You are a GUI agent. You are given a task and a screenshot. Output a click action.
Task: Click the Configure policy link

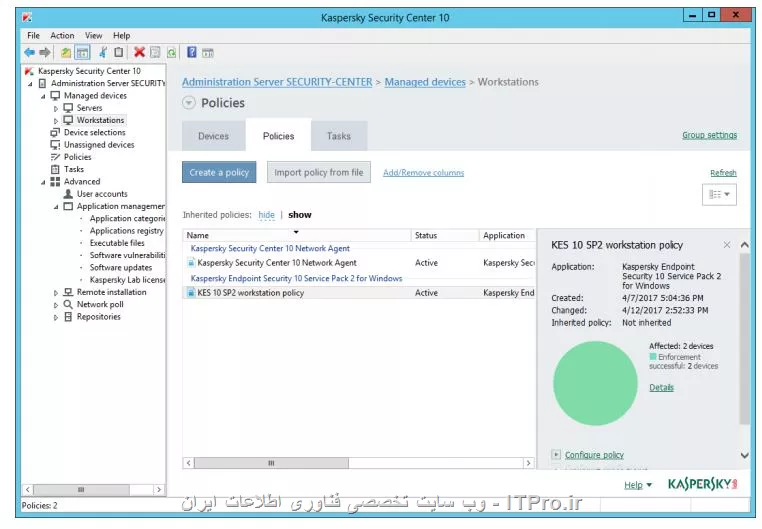coord(594,455)
